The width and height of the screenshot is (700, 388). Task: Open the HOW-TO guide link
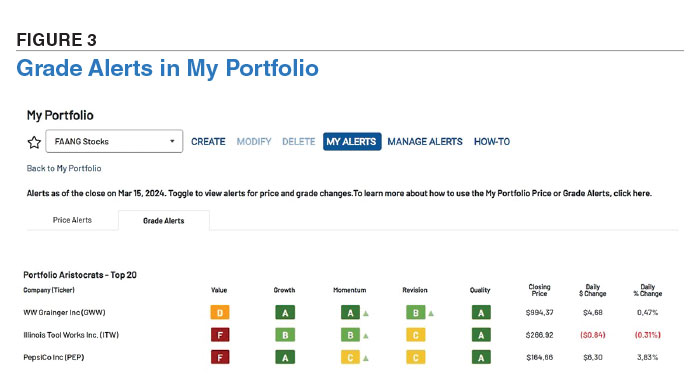[492, 142]
